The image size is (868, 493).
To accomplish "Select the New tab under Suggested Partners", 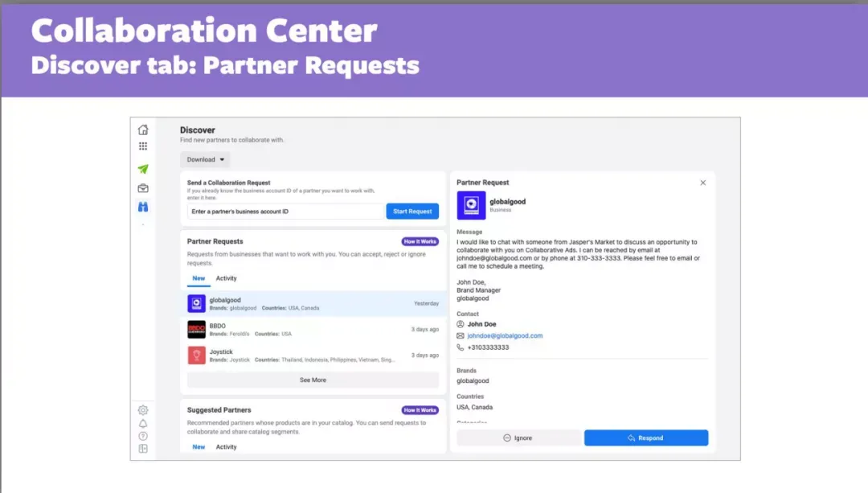I will (199, 447).
